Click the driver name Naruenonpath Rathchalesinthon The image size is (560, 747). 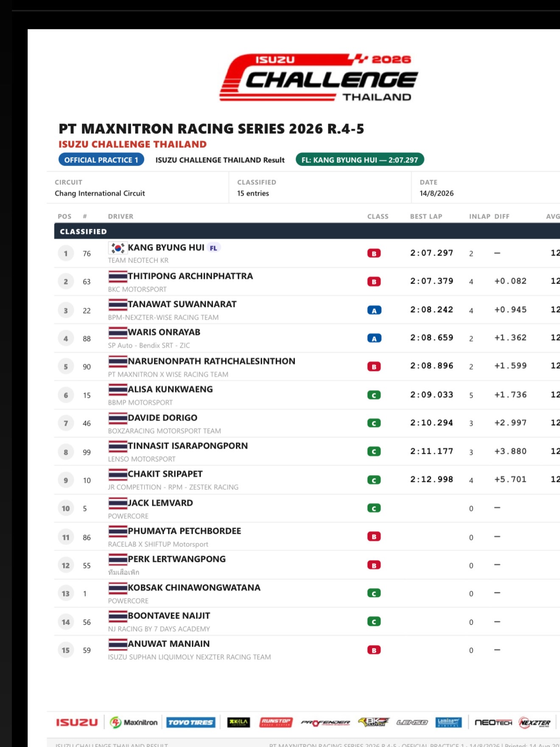(211, 361)
